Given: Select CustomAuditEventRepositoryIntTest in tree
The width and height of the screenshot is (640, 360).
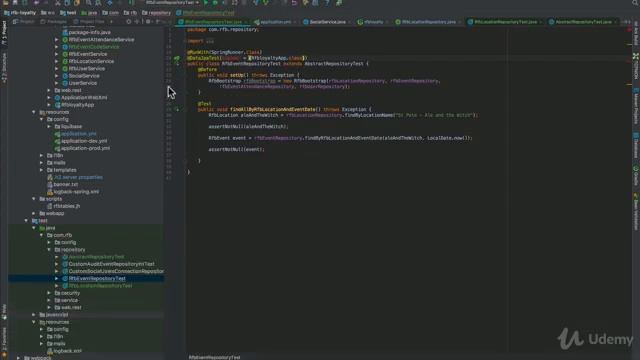Looking at the screenshot, I should (x=111, y=264).
